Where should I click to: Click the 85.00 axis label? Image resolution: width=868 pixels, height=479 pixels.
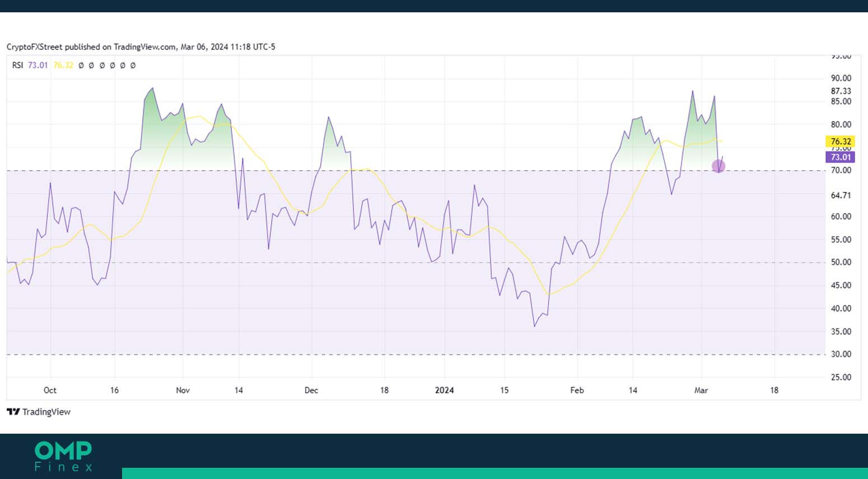(841, 102)
